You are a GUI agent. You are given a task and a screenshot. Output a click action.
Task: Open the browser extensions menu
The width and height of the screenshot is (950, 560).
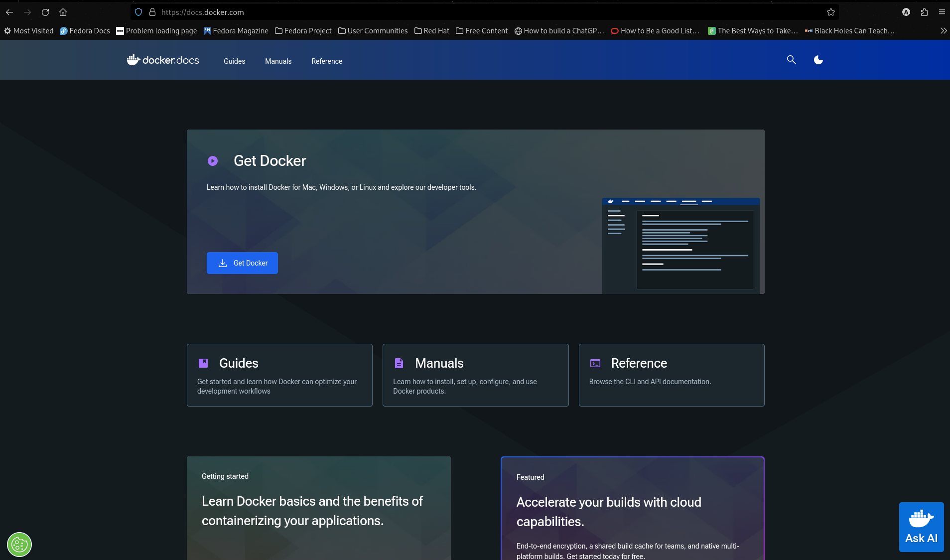pos(924,12)
